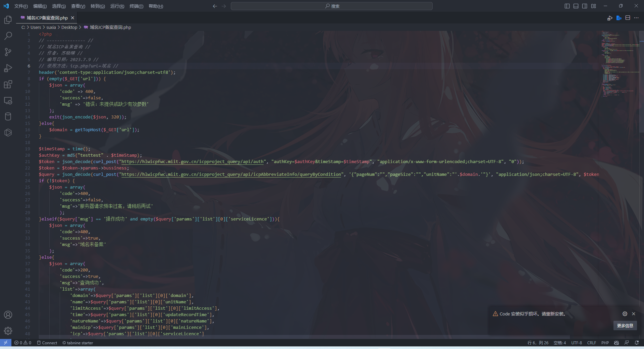644x349 pixels.
Task: Toggle the bottom panel layout button
Action: coord(576,6)
